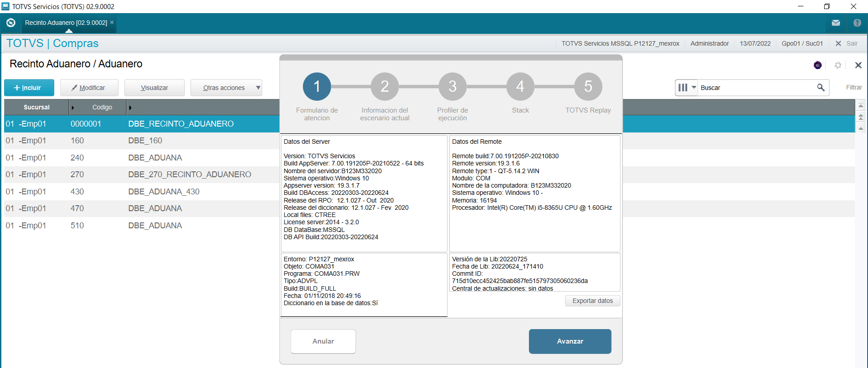Click the Sair exit button
Screen dimensions: 868x368
pyautogui.click(x=847, y=43)
